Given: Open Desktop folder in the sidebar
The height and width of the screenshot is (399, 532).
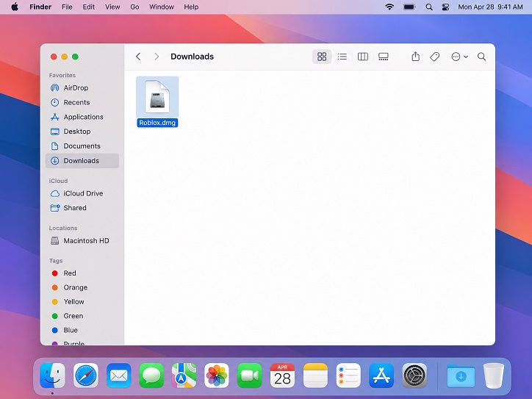Looking at the screenshot, I should (82, 132).
